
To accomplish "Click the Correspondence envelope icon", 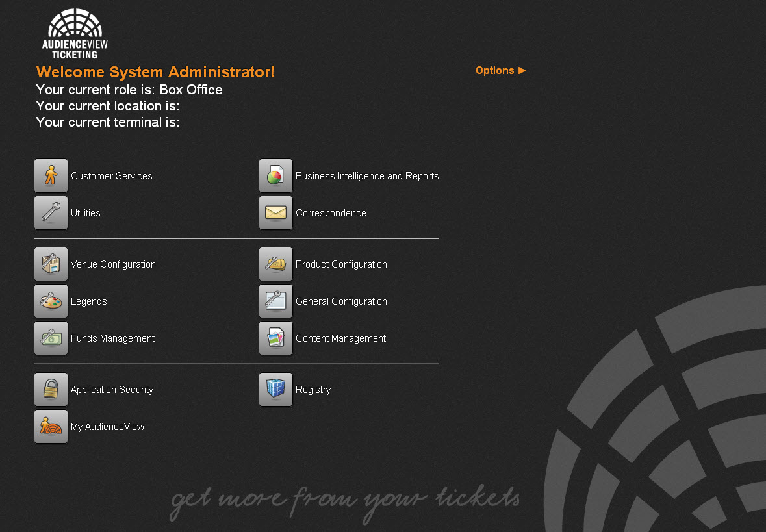I will pos(275,212).
